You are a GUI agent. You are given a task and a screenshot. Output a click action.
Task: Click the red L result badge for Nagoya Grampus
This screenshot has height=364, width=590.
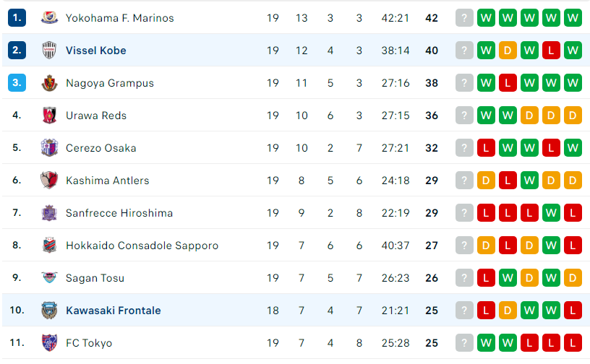tap(508, 83)
